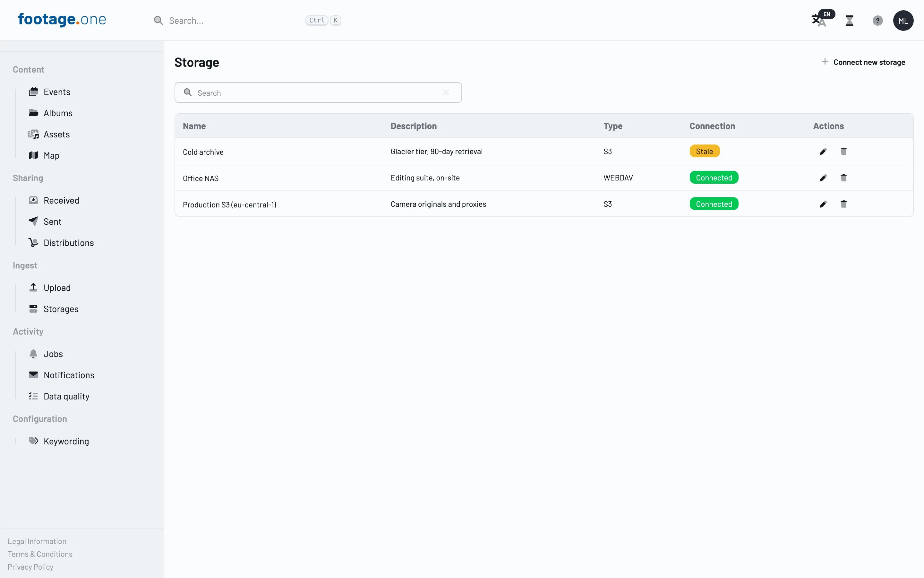Click Connected badge for Production S3
924x578 pixels.
(x=714, y=204)
